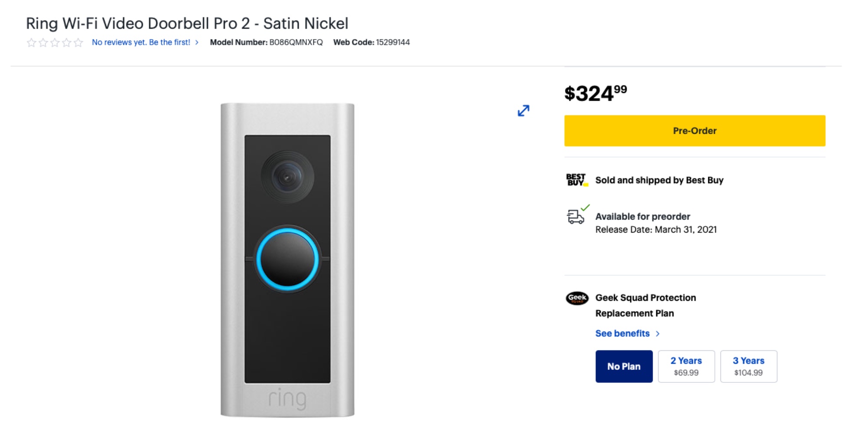Click the first rating star

(30, 42)
